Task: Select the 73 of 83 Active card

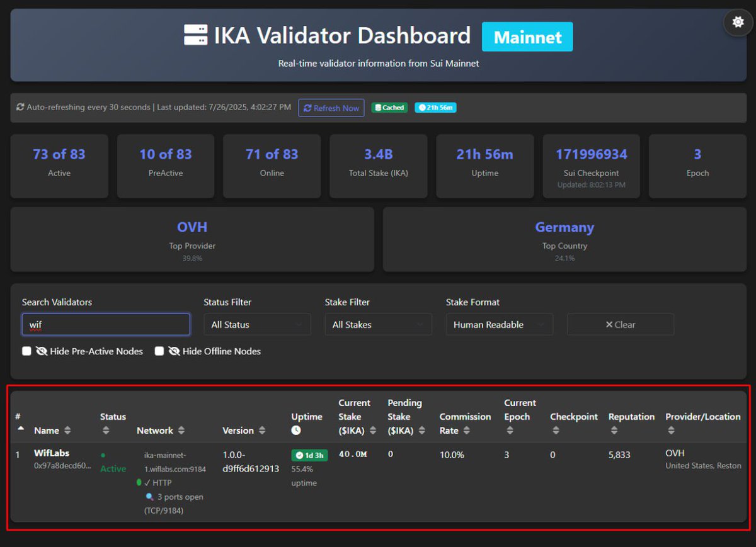Action: [x=59, y=166]
